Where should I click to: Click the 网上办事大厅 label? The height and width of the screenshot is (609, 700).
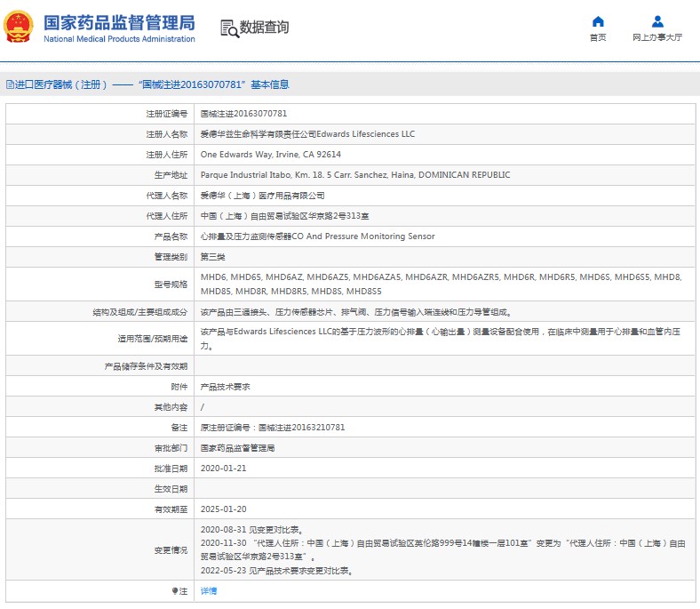pyautogui.click(x=657, y=37)
